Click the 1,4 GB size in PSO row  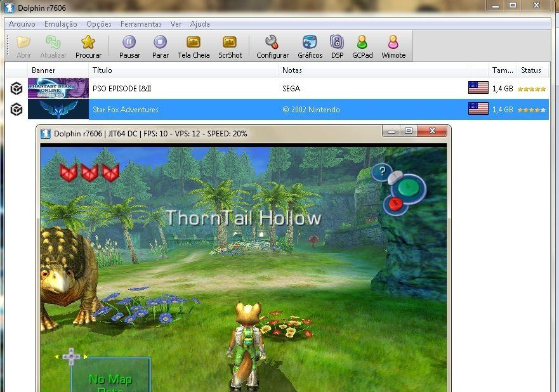click(503, 88)
